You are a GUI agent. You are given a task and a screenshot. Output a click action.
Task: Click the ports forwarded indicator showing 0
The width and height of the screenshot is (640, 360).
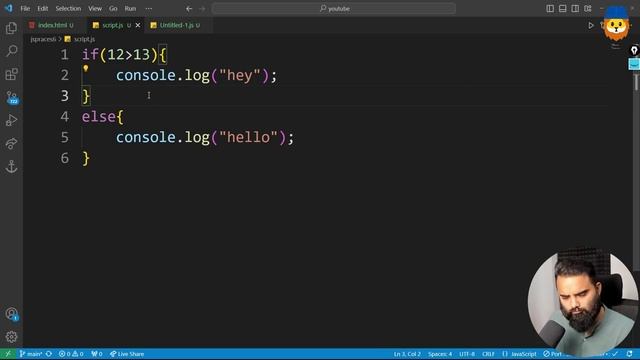tap(97, 354)
